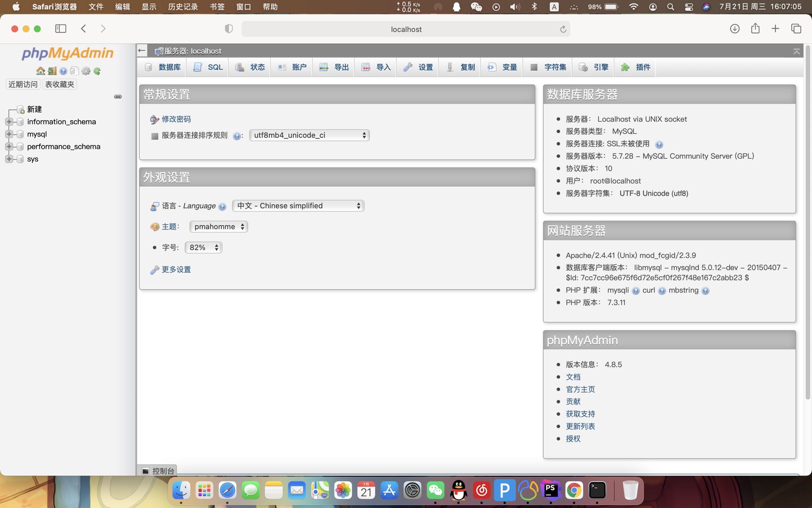Click the mysql database cylinder icon
Viewport: 812px width, 508px height.
[20, 134]
